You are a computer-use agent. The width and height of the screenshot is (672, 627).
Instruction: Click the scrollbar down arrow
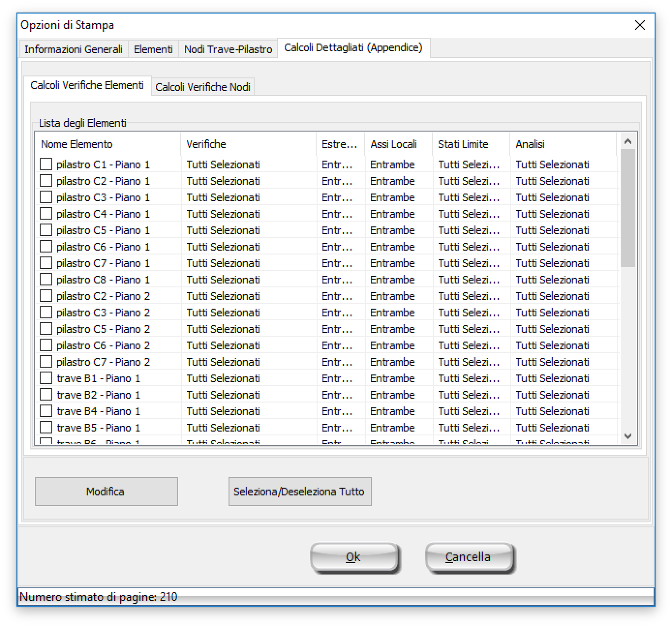tap(628, 436)
